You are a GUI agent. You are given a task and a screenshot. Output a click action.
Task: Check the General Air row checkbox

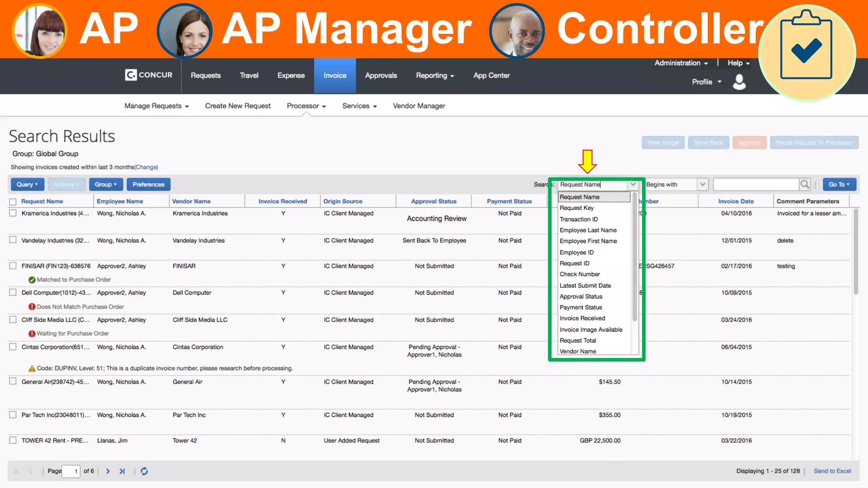(x=13, y=381)
